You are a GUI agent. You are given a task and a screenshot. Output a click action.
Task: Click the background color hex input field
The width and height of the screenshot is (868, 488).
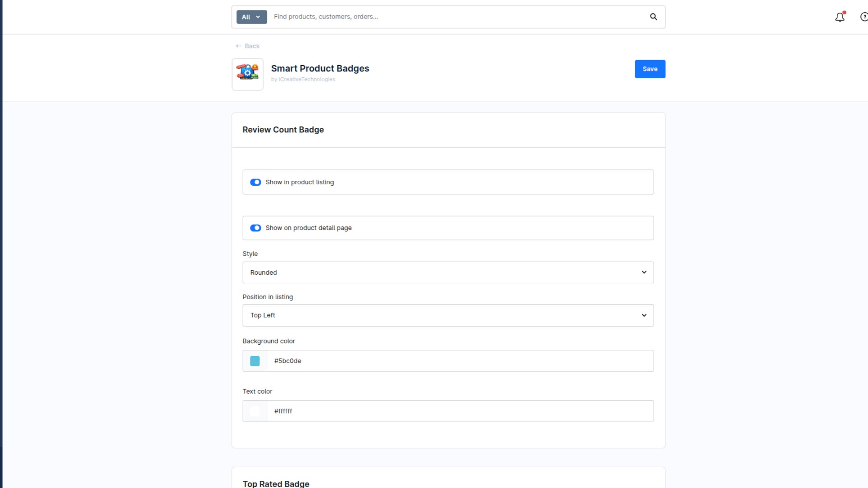pos(460,361)
